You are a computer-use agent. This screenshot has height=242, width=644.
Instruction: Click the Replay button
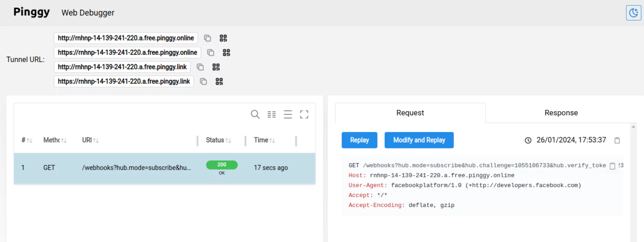(359, 140)
